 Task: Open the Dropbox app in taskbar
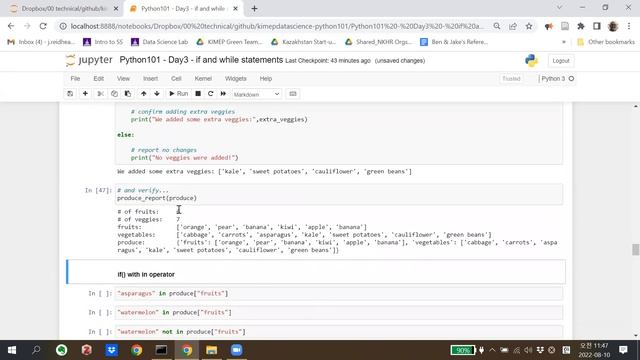click(111, 350)
